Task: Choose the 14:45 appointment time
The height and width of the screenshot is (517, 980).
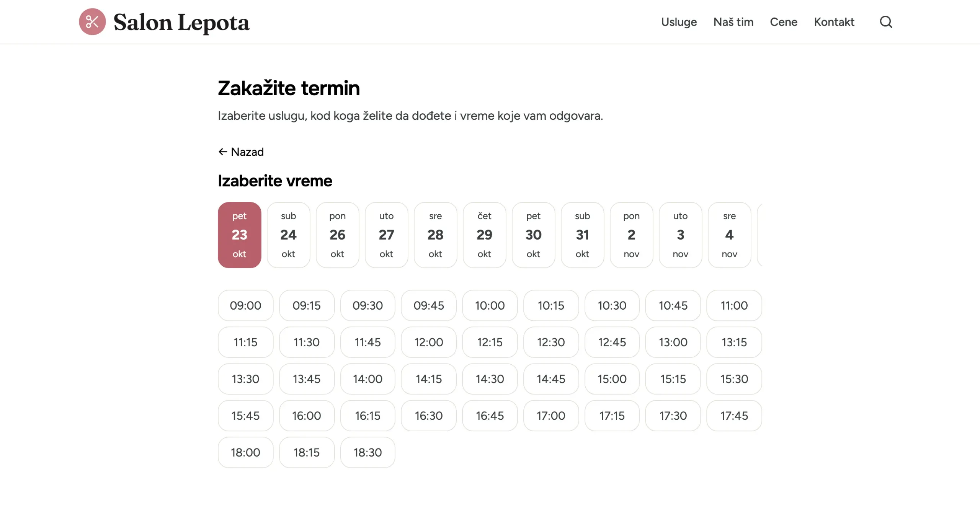Action: [x=551, y=379]
